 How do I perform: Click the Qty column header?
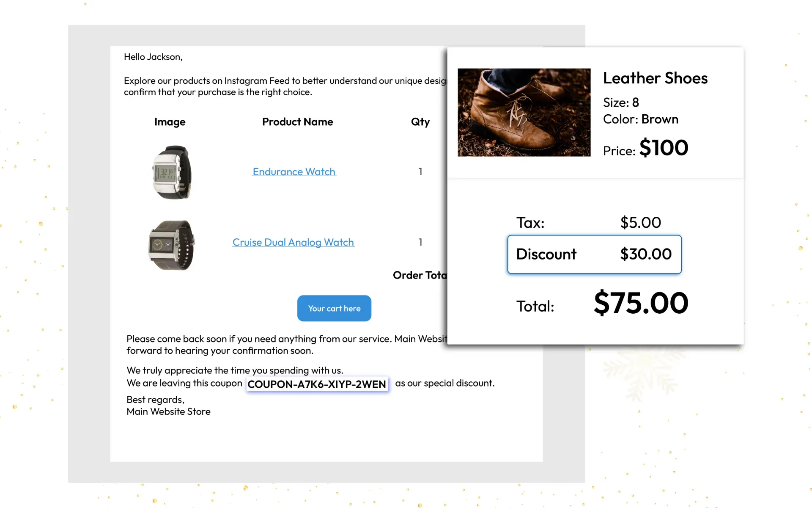point(420,122)
